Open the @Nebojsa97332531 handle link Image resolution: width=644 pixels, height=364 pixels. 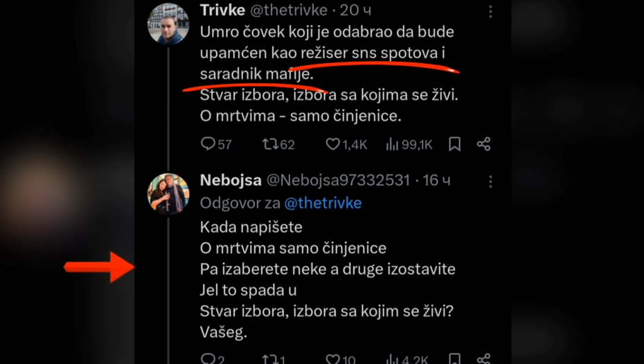click(x=339, y=181)
